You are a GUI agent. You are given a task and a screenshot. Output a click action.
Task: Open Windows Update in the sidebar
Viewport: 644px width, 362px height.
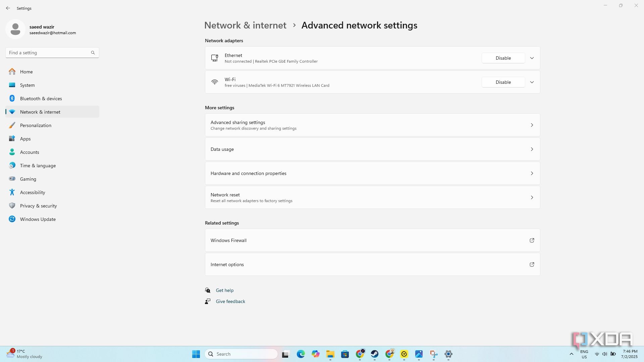coord(52,219)
